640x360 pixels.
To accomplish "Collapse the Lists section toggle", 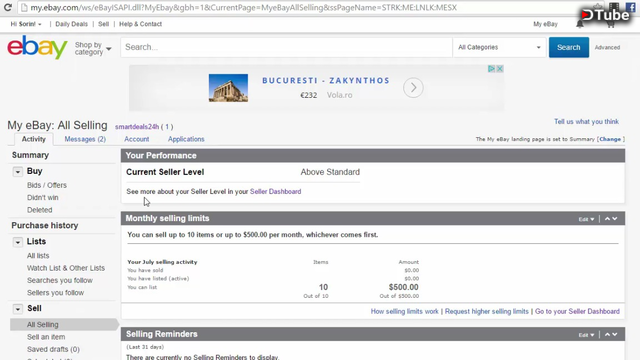I will coord(18,242).
